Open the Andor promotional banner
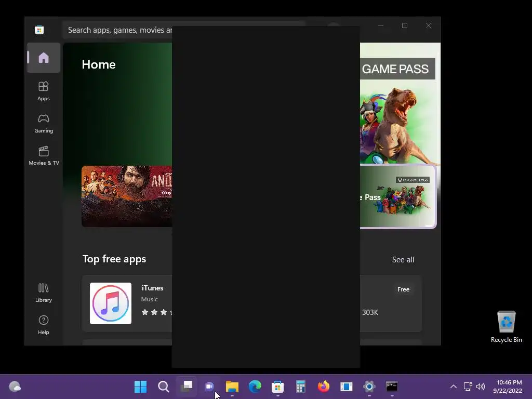This screenshot has width=532, height=399. 127,196
